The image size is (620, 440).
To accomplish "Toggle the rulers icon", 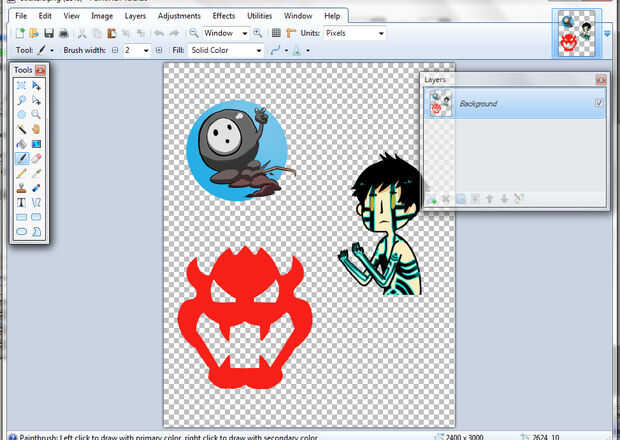I will click(x=291, y=33).
